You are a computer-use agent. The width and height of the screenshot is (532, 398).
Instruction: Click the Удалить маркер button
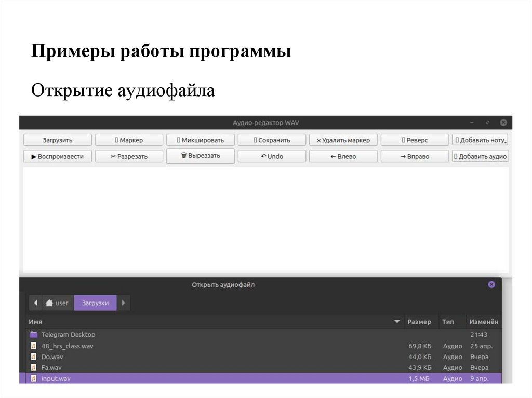343,140
